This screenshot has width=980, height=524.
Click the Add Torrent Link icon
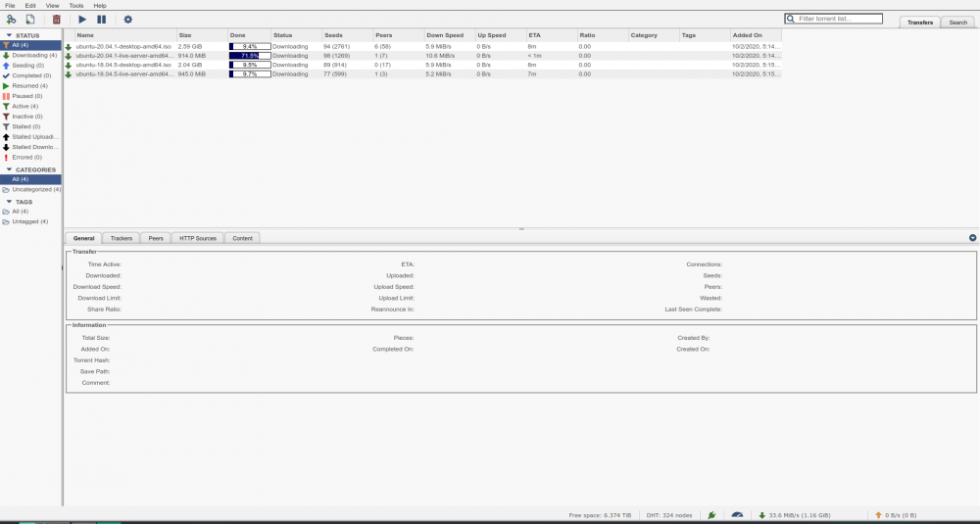[x=11, y=20]
